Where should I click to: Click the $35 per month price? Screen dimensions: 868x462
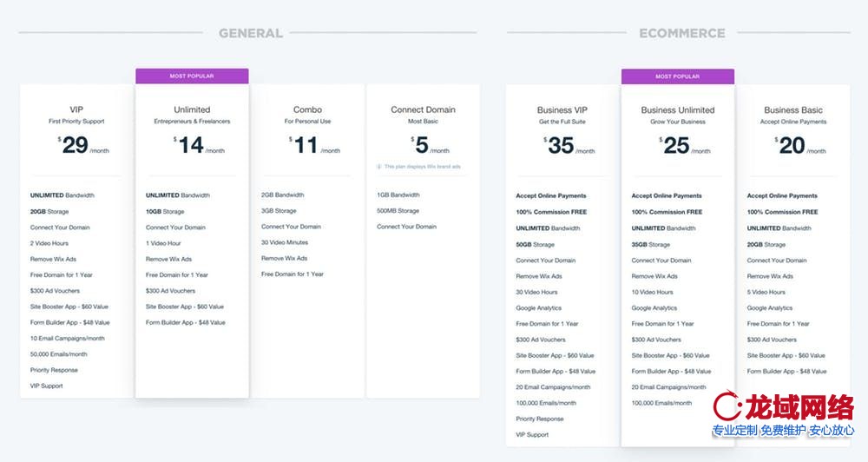point(562,146)
